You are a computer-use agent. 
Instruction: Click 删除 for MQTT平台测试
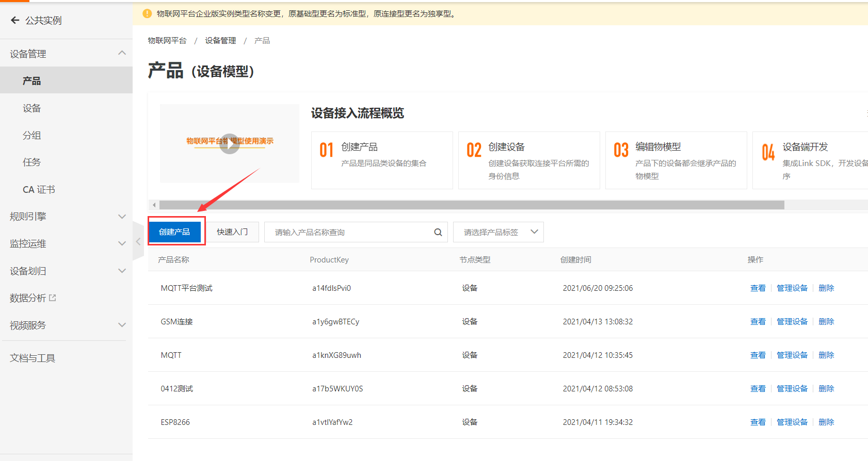[826, 288]
